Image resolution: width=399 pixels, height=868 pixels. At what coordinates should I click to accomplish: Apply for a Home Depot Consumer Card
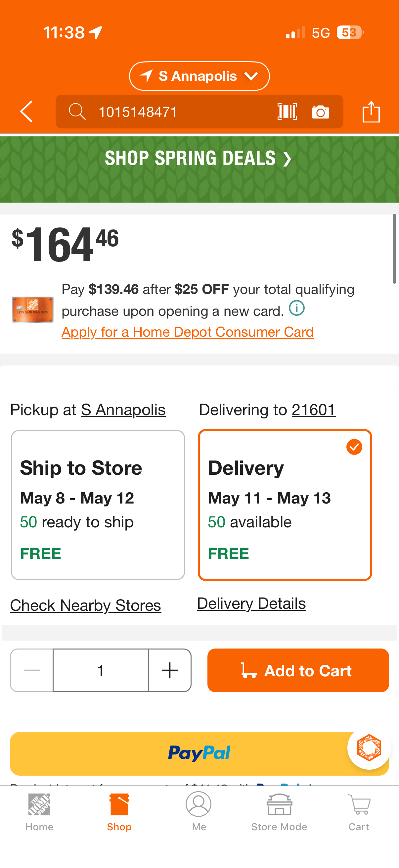pyautogui.click(x=188, y=332)
